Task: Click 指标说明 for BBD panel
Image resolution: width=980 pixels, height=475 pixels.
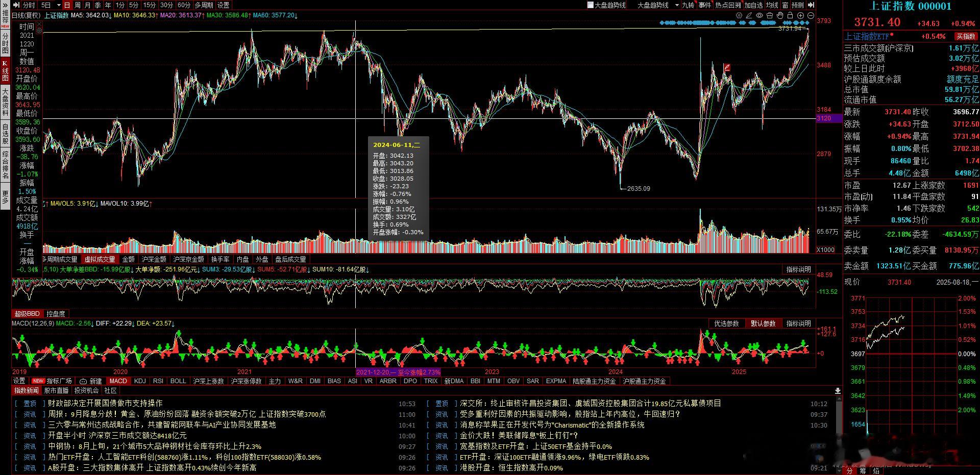Action: pos(798,269)
